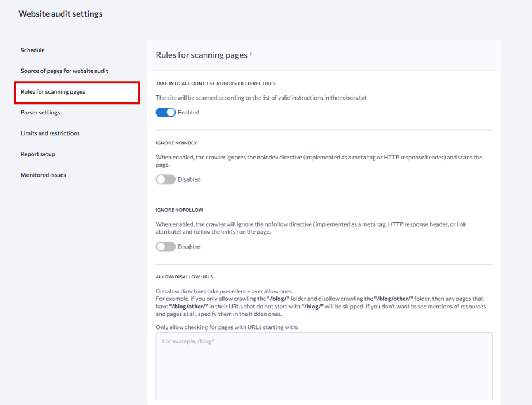Enable the Ignore noindex toggle
Viewport: 532px width, 405px height.
[x=165, y=179]
